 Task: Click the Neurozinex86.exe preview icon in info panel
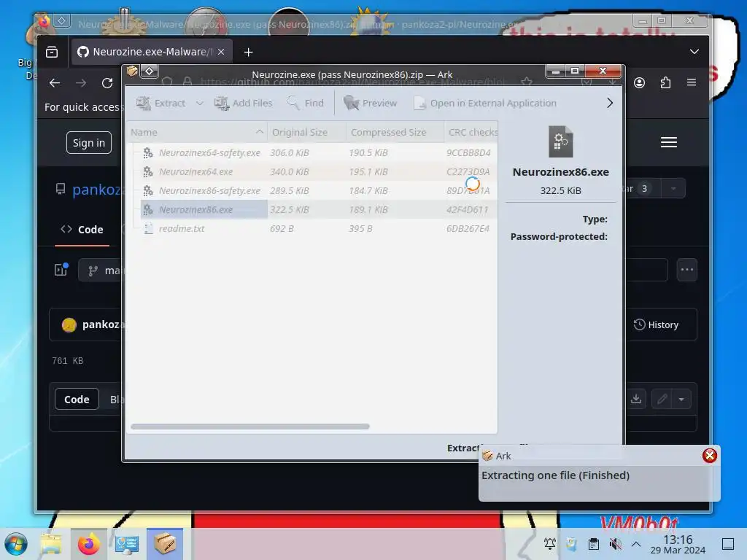(x=561, y=141)
